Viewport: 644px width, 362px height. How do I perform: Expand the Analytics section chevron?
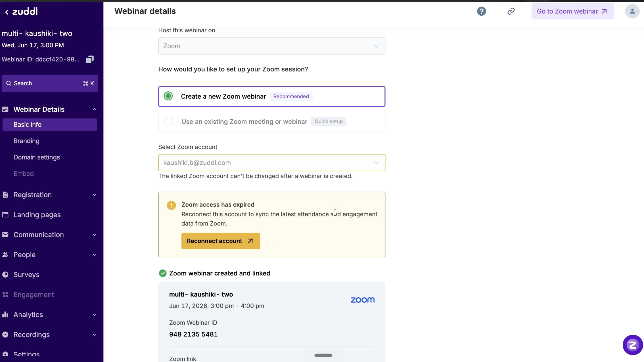click(94, 315)
